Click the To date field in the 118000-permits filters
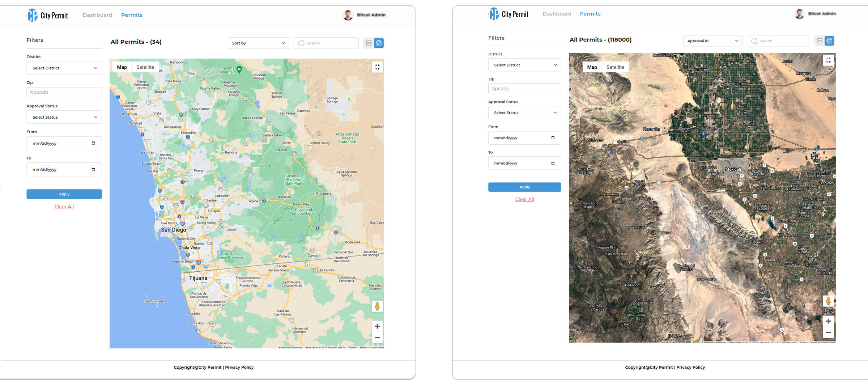This screenshot has width=868, height=386. pos(524,163)
